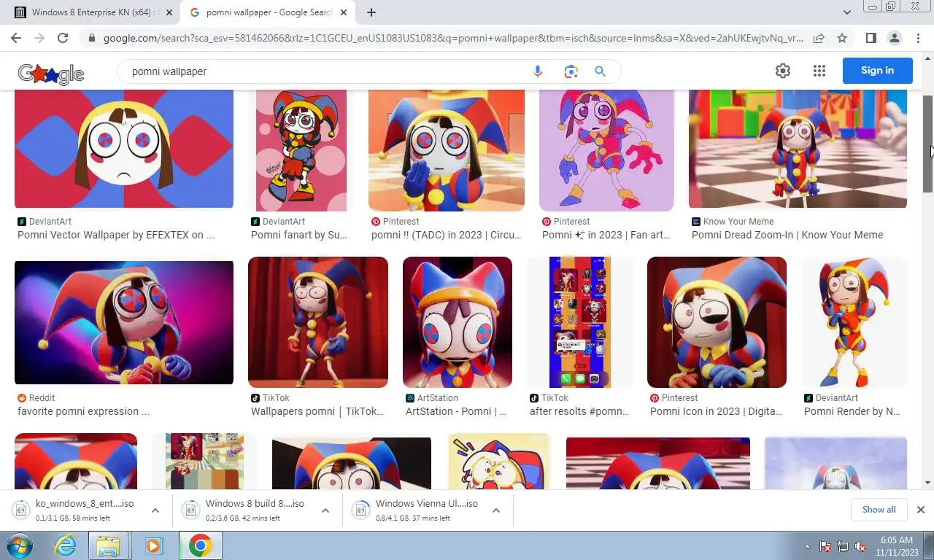Click the magnifier search button
The height and width of the screenshot is (560, 934).
(x=600, y=71)
